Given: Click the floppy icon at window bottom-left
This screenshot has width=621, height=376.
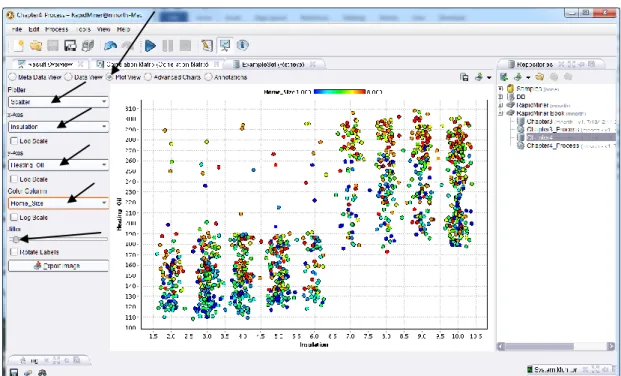Looking at the screenshot, I should pyautogui.click(x=14, y=372).
